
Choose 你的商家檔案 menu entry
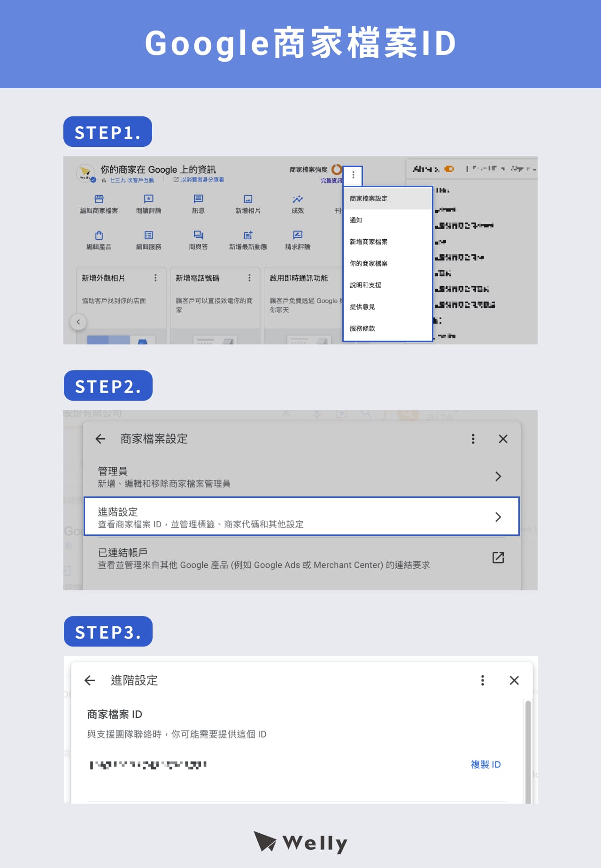[x=388, y=263]
